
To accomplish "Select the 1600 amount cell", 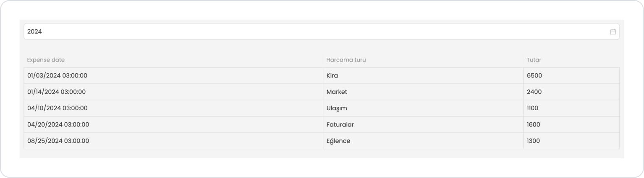I will pos(571,124).
